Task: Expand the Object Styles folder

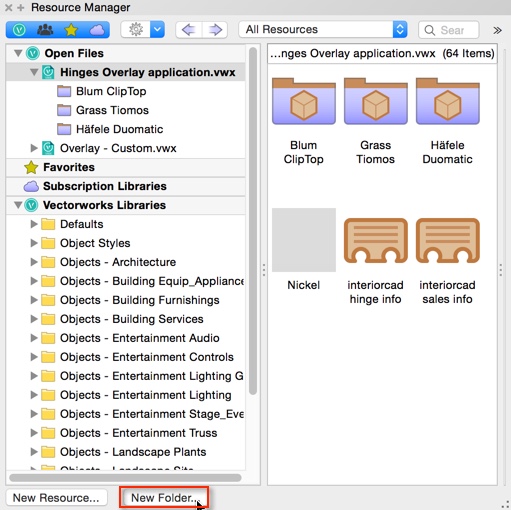Action: pos(34,243)
